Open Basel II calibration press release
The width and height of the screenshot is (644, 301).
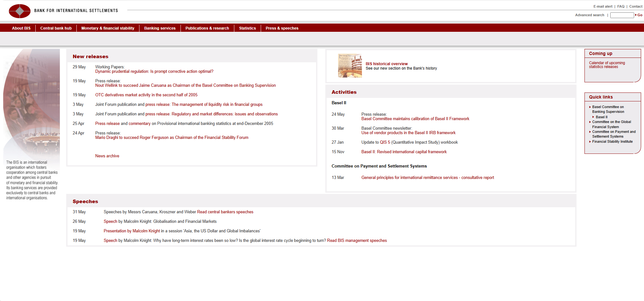415,119
